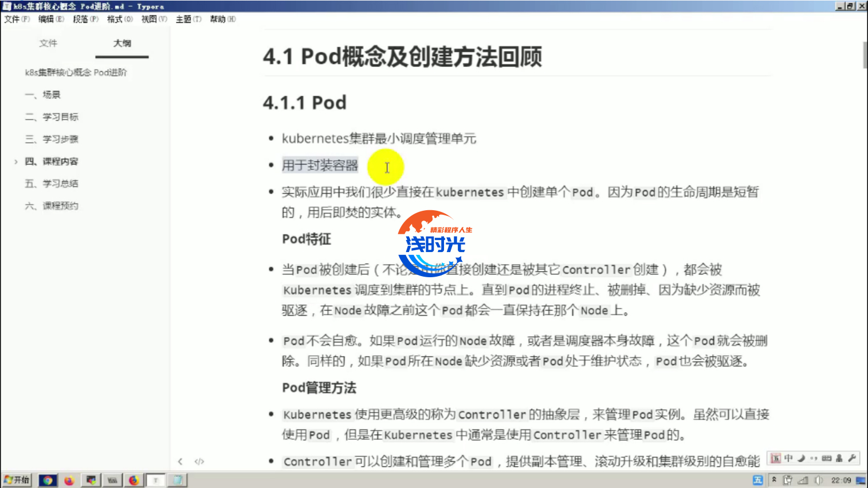Screen dimensions: 868x488
Task: Open Chrome from the taskbar
Action: [x=48, y=480]
